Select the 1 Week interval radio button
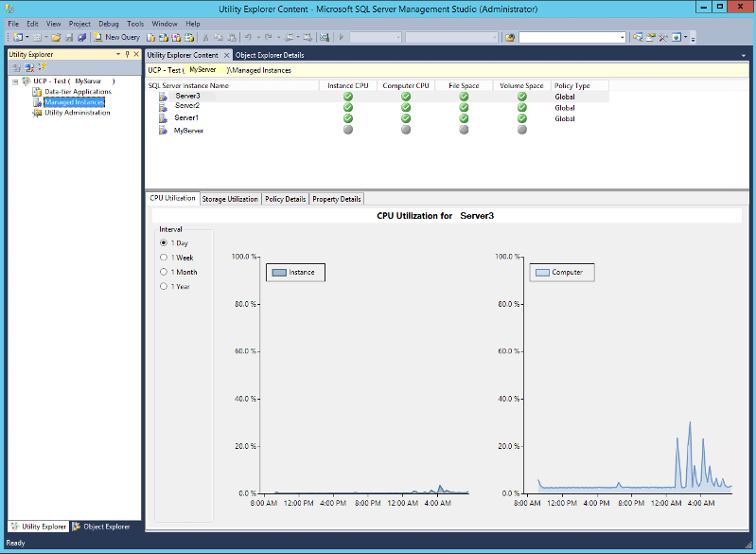This screenshot has height=554, width=756. point(164,258)
